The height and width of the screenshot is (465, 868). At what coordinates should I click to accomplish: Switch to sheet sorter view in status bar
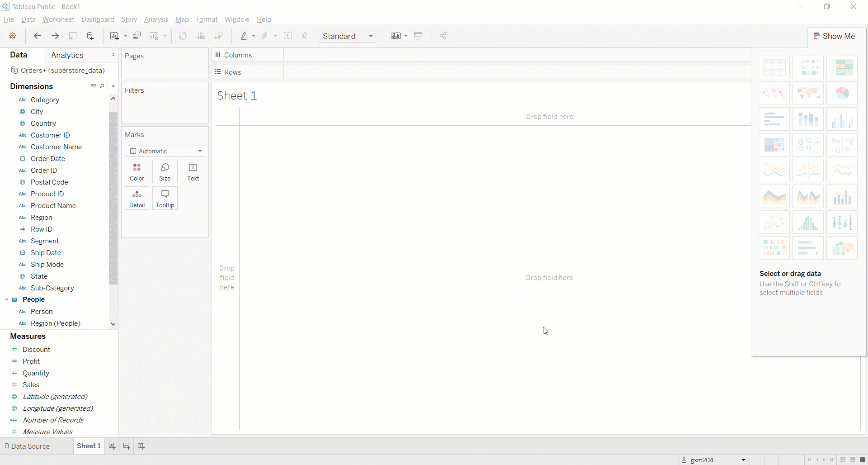tap(843, 460)
